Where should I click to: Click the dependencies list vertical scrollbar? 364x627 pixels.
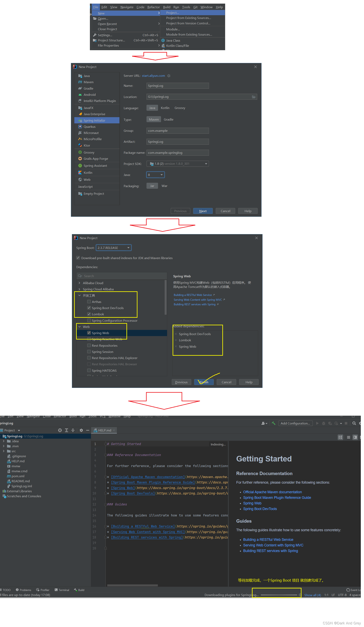pos(165,297)
